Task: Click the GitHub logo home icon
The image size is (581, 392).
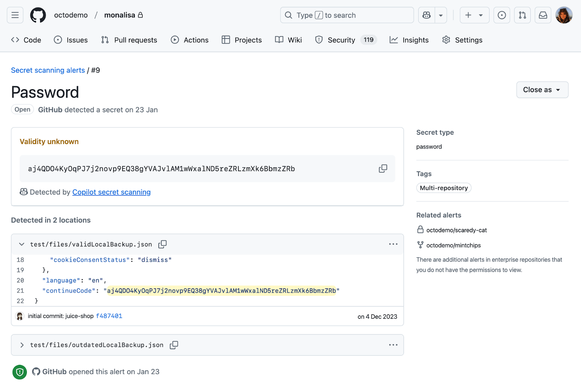Action: 38,15
